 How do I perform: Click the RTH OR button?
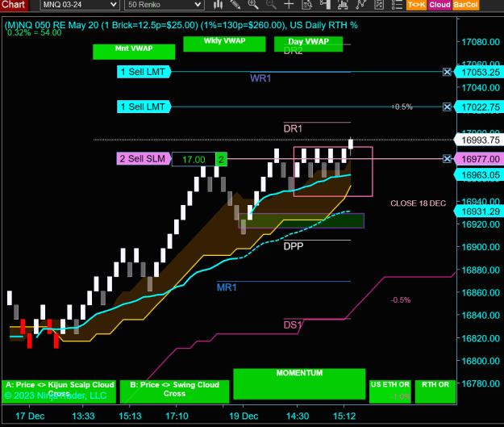[x=435, y=391]
